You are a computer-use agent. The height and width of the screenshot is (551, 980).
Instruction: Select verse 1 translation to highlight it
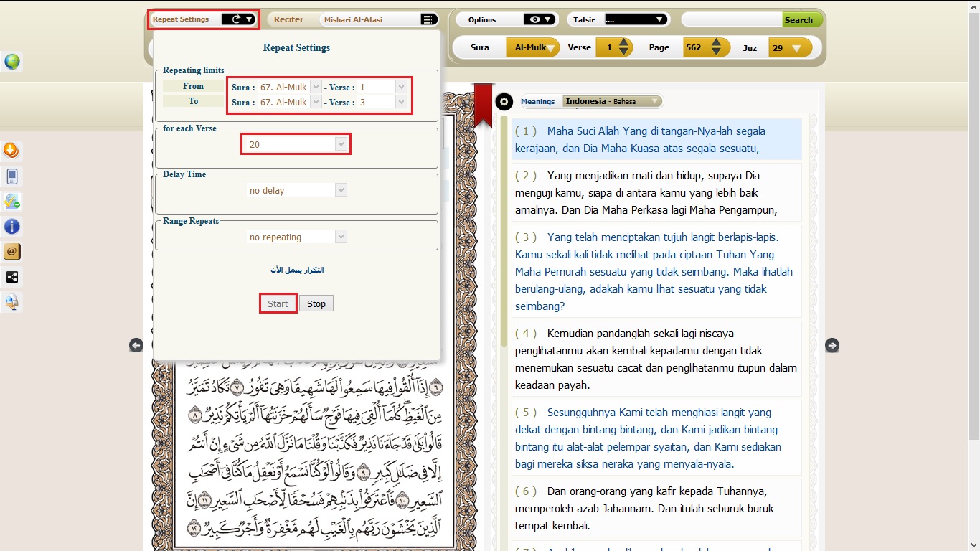656,141
